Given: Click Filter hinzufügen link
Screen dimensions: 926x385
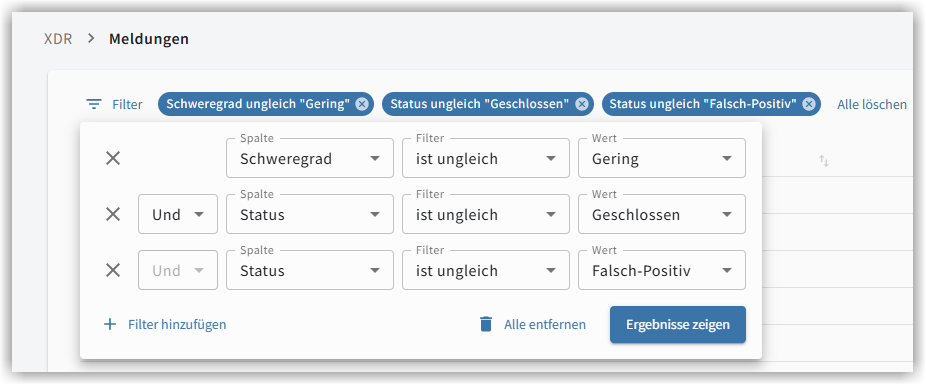Looking at the screenshot, I should (177, 324).
